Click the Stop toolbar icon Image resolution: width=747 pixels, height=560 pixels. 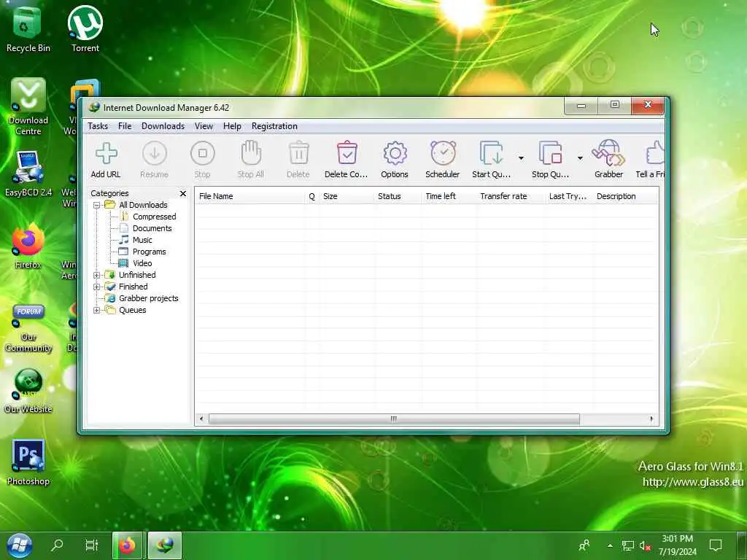pyautogui.click(x=203, y=154)
